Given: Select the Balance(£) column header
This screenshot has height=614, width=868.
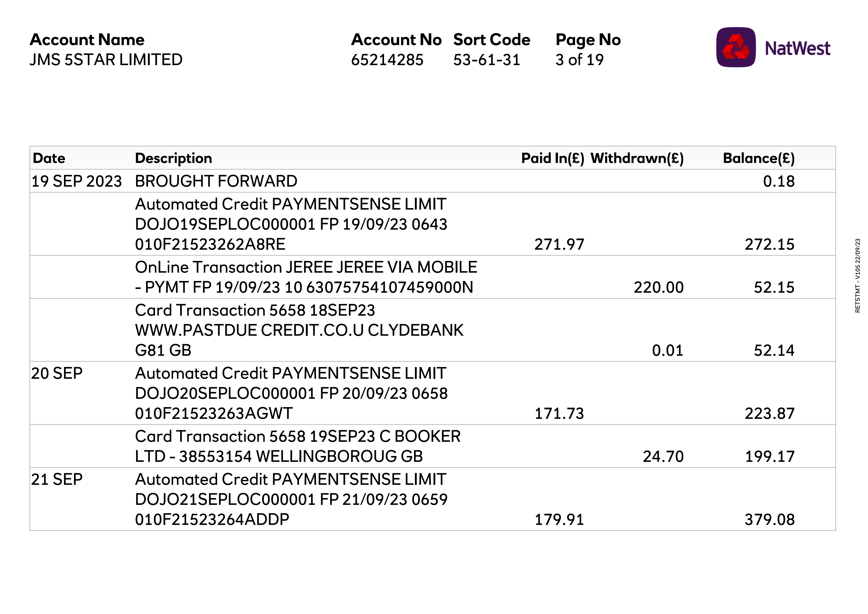Looking at the screenshot, I should 758,158.
